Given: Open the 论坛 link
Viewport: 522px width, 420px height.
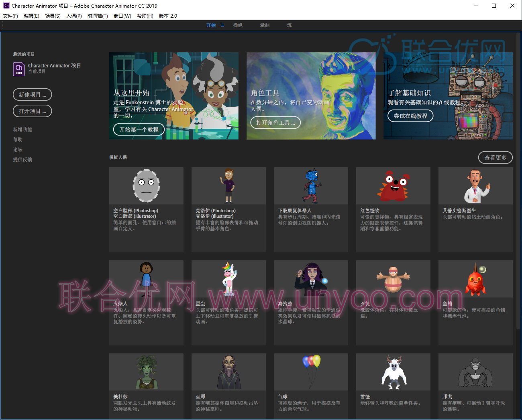Looking at the screenshot, I should 18,150.
